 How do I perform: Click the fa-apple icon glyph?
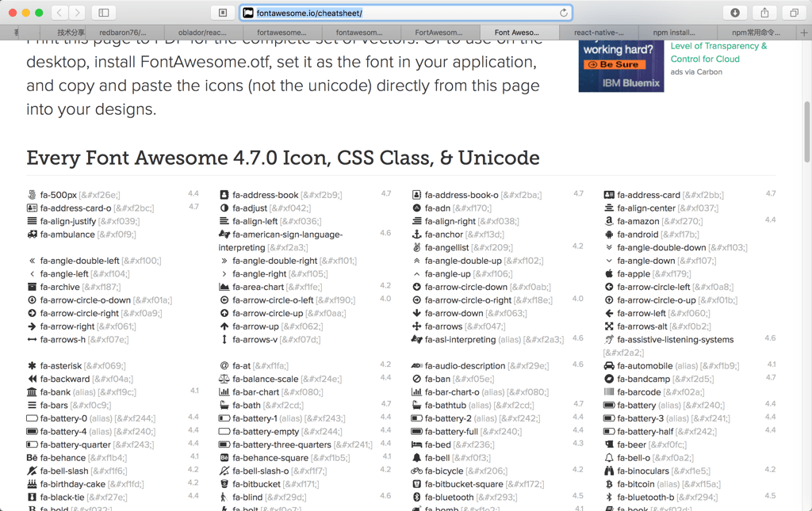(609, 273)
